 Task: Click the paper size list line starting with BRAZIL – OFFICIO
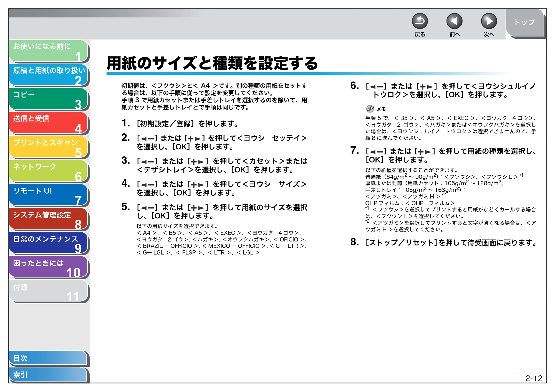[x=222, y=246]
